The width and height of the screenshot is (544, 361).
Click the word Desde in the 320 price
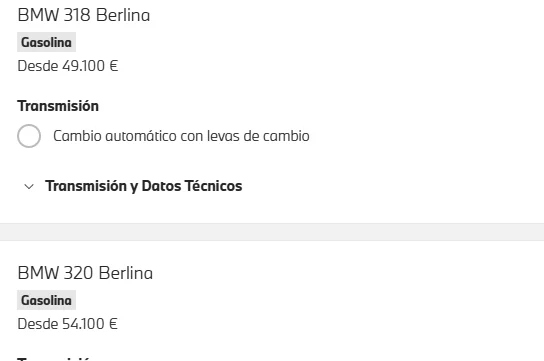click(x=37, y=324)
